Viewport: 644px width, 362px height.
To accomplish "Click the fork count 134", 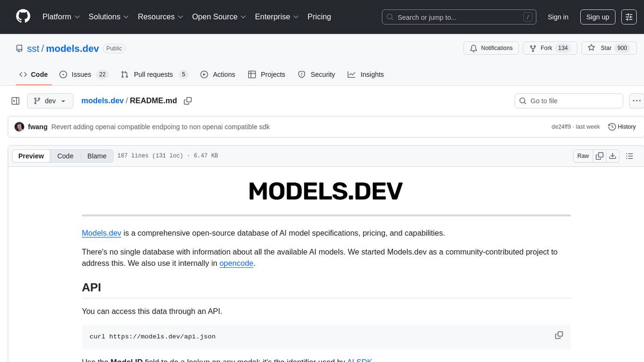I will 563,48.
